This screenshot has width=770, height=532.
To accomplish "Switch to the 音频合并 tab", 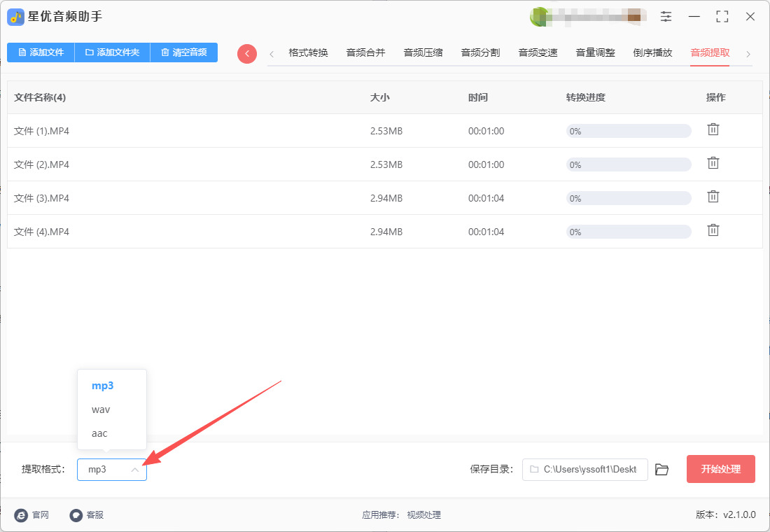I will click(x=366, y=52).
